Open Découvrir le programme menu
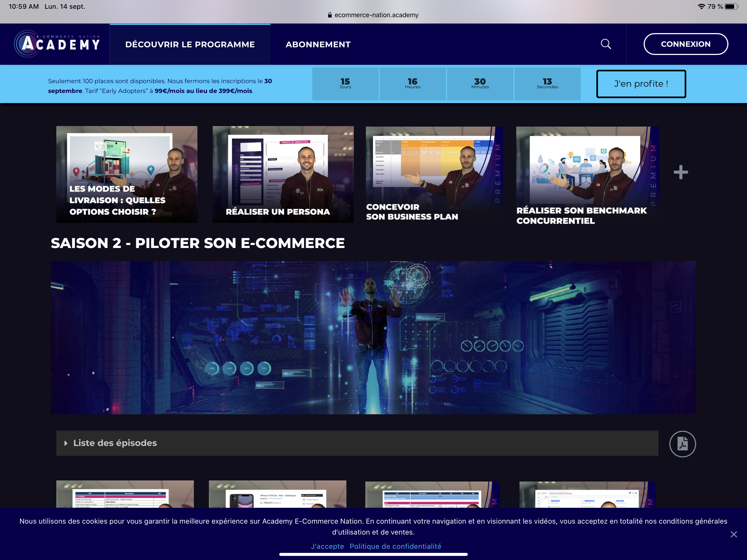The width and height of the screenshot is (747, 560). coord(190,44)
